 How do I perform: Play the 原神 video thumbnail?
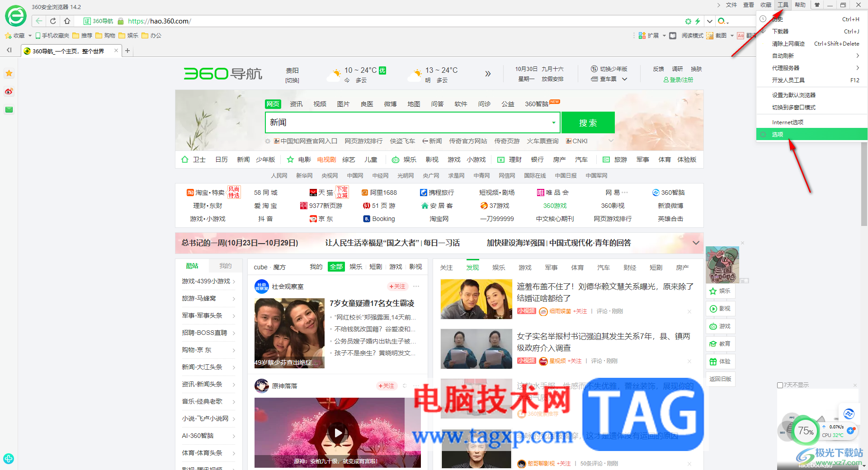click(338, 432)
